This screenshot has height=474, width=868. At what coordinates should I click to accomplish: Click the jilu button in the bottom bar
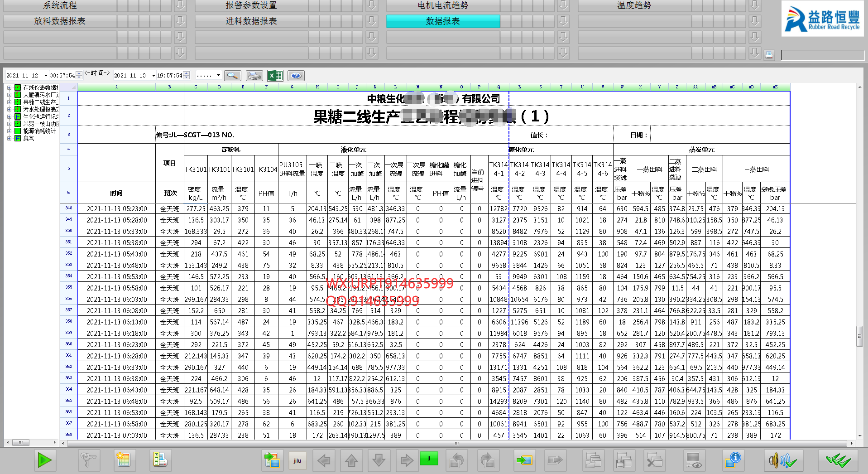click(x=297, y=460)
